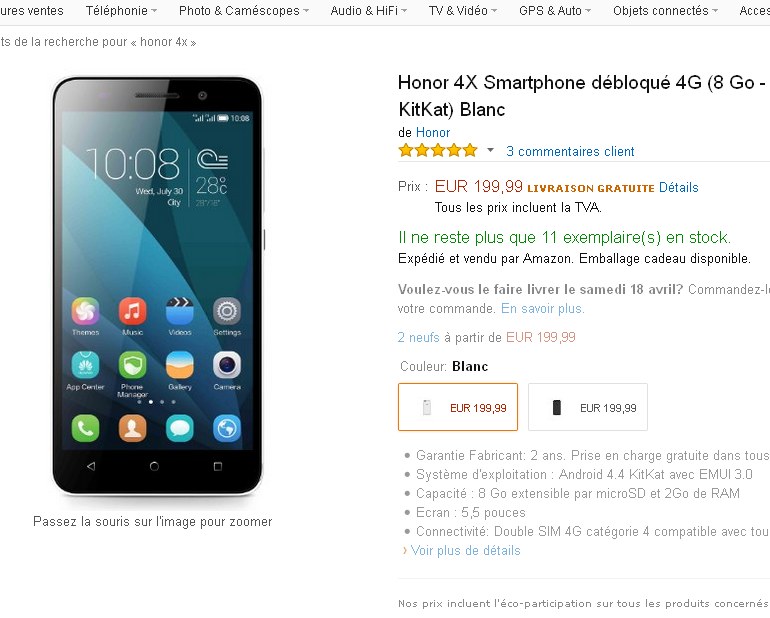Click the Détails shipping link
The width and height of the screenshot is (770, 618).
tap(679, 187)
